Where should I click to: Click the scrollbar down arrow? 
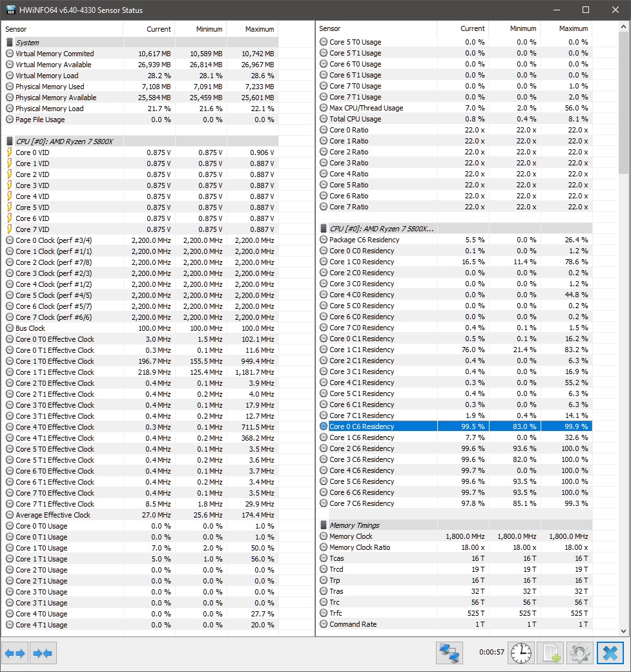(623, 631)
